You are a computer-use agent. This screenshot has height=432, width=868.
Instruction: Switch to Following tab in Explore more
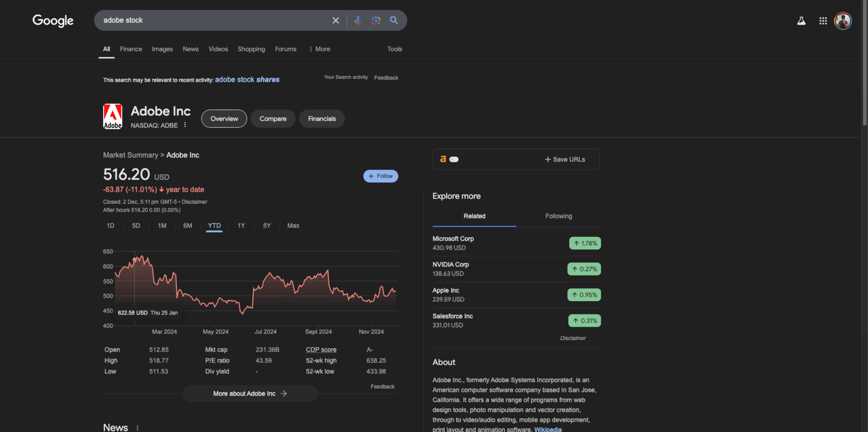point(558,216)
